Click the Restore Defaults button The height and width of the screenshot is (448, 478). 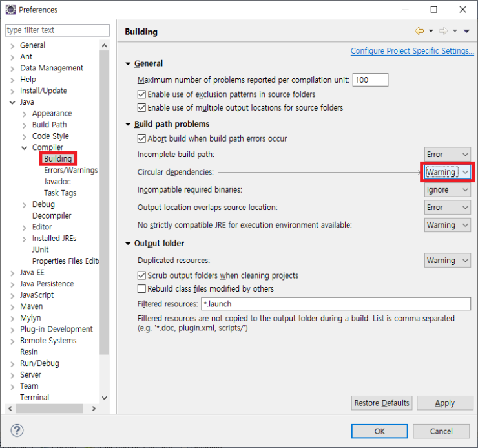[x=382, y=403]
